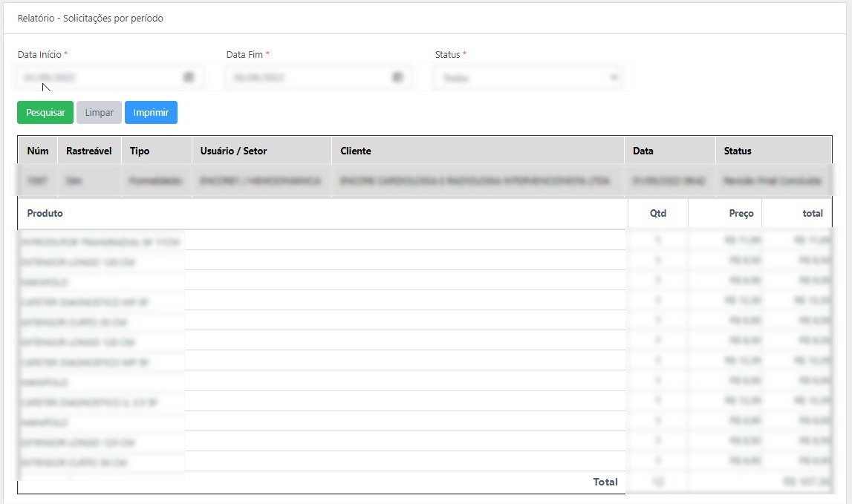Expand the Status filter dropdown
Image resolution: width=852 pixels, height=504 pixels.
coord(527,78)
